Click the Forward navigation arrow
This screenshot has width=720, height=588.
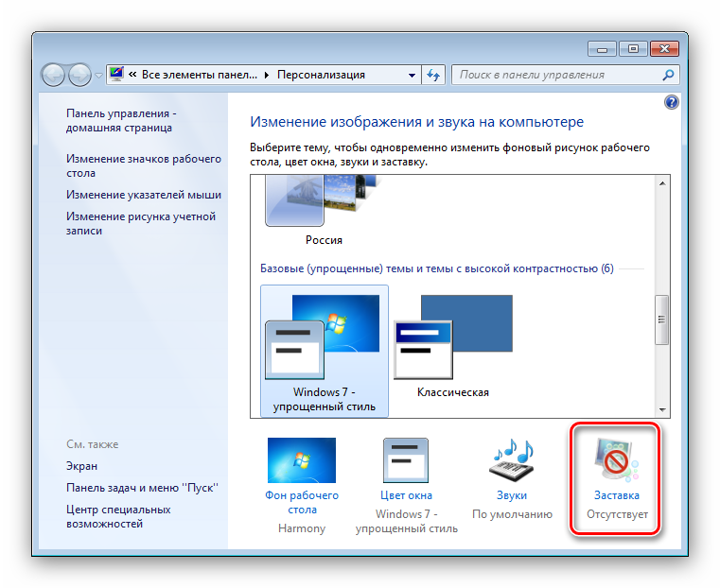[x=79, y=75]
